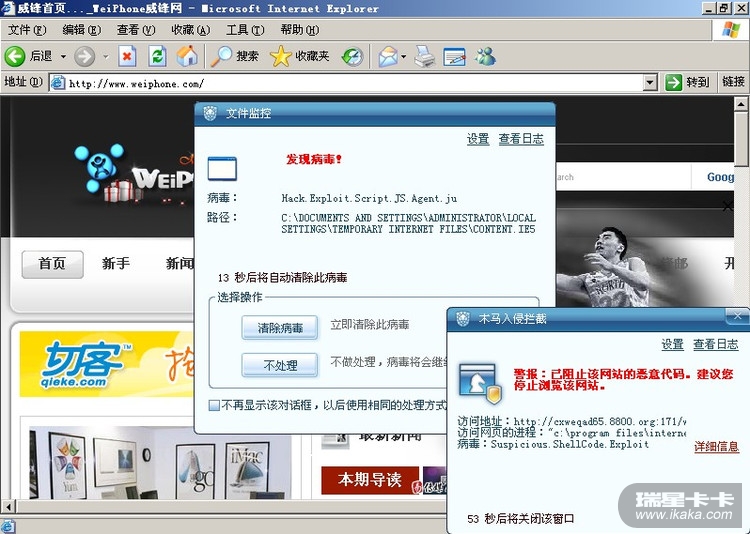Click the qieke.com 切客 banner ad
750x534 pixels.
106,364
